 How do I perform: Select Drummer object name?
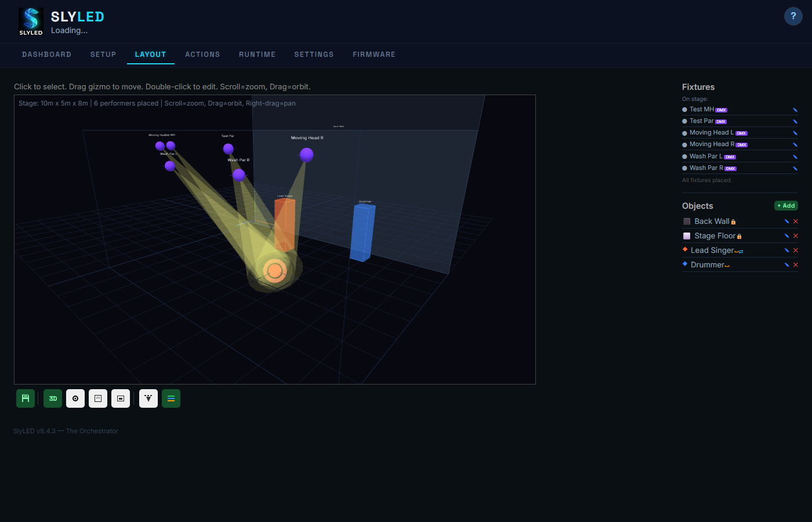click(x=708, y=265)
